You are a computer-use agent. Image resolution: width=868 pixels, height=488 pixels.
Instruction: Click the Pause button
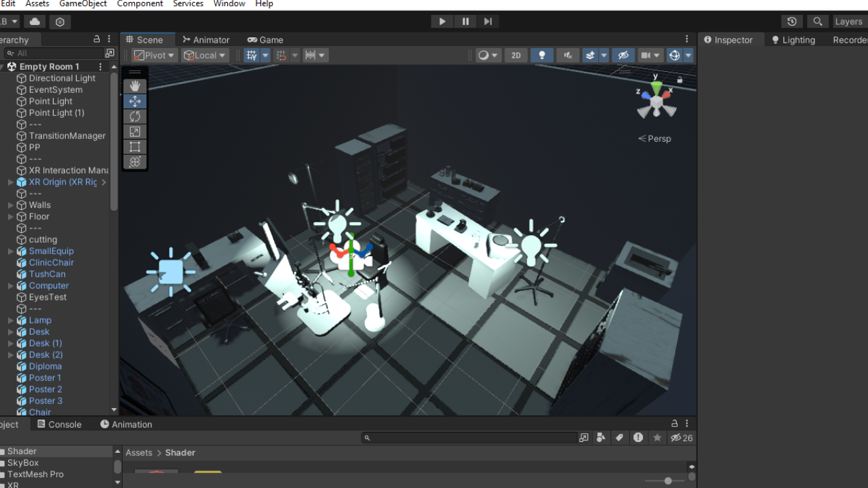(x=465, y=22)
